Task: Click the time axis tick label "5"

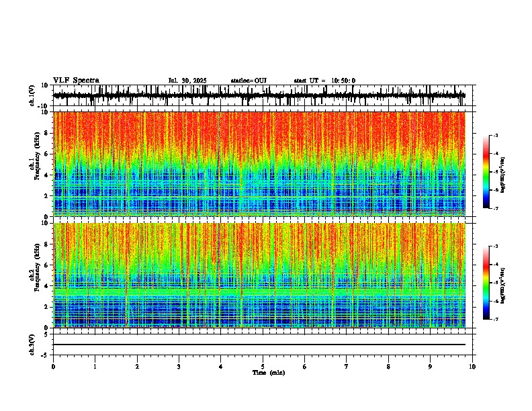Action: [x=263, y=367]
